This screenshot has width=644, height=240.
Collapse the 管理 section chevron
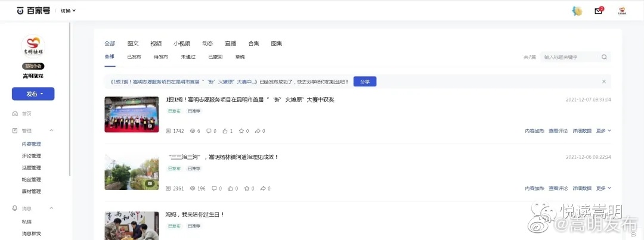click(51, 130)
